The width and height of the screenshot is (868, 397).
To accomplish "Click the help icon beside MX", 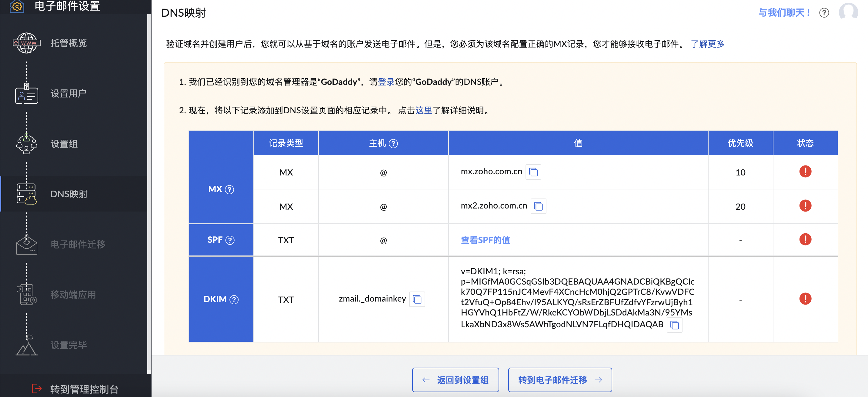I will pyautogui.click(x=229, y=190).
